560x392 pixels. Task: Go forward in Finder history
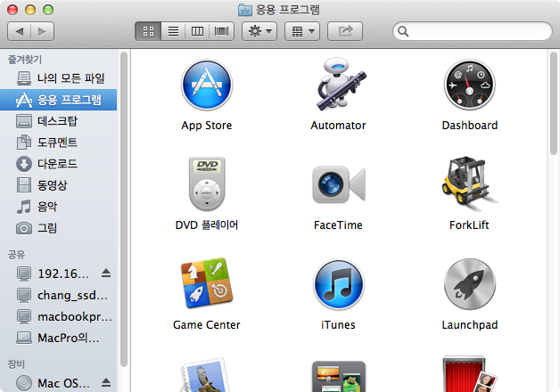(x=42, y=31)
